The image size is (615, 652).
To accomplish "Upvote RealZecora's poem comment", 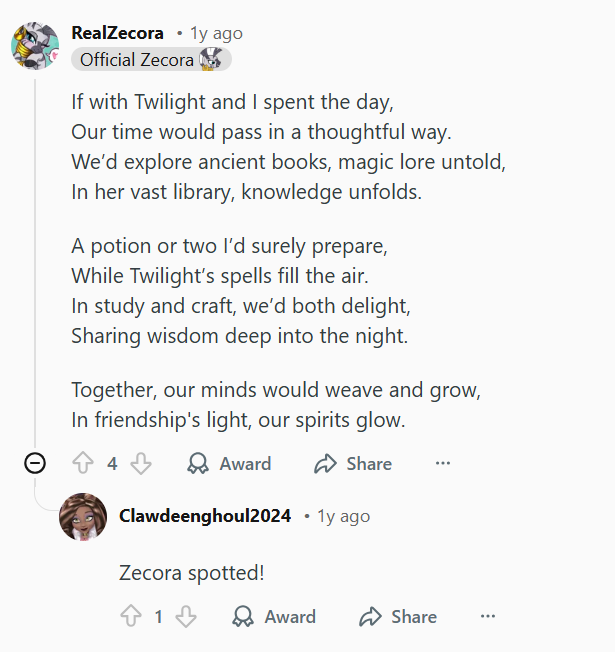I will coord(84,463).
